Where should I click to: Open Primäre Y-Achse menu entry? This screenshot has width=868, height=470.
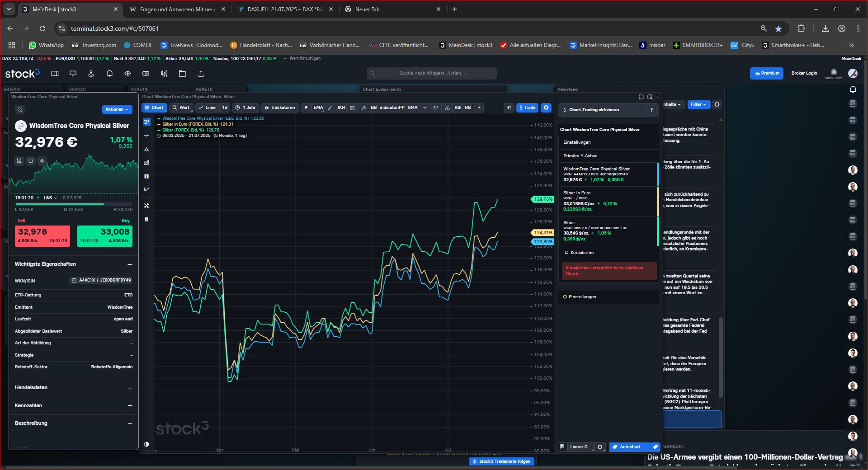(x=580, y=156)
